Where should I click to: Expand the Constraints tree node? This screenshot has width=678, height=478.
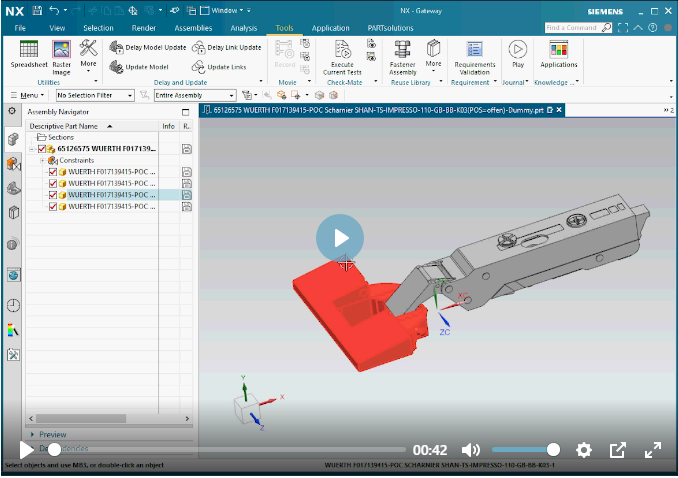42,160
